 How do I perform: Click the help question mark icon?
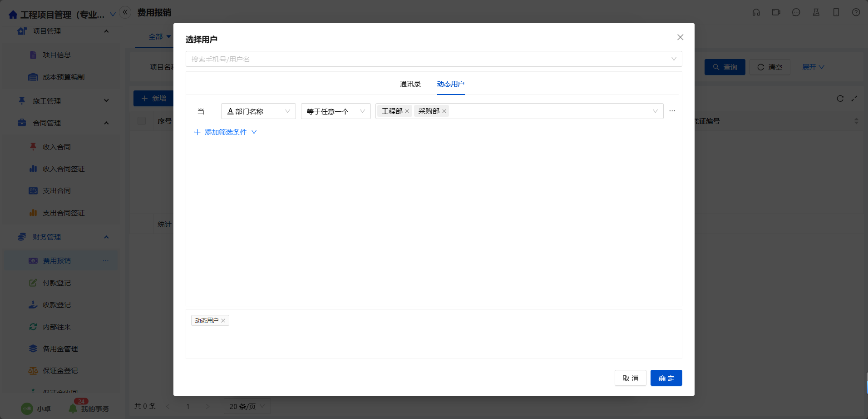856,13
